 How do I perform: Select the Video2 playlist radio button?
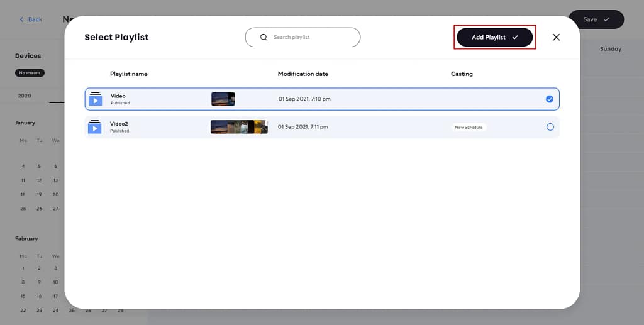550,127
